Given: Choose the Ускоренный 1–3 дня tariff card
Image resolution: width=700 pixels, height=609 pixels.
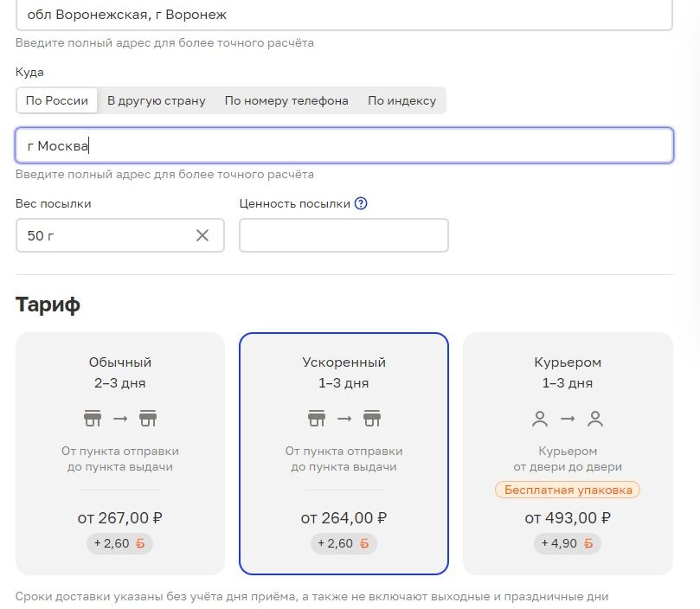Looking at the screenshot, I should click(344, 372).
